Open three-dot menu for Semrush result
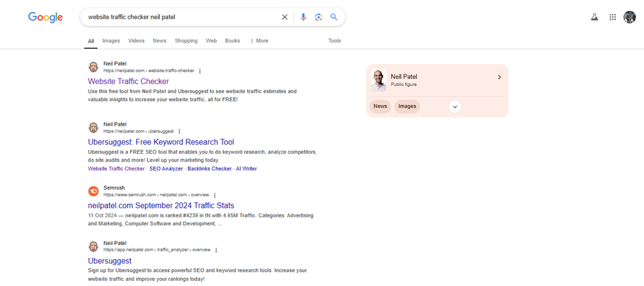This screenshot has height=286, width=644. [x=215, y=196]
